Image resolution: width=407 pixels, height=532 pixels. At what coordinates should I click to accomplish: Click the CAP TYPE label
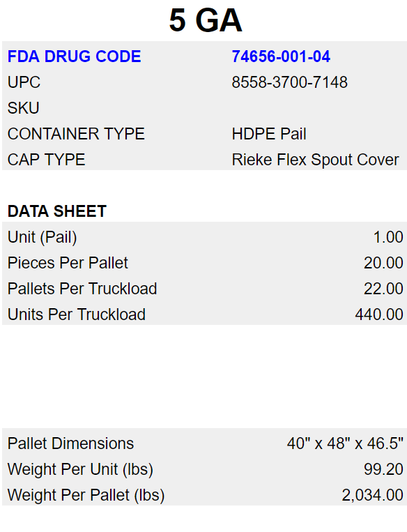pyautogui.click(x=46, y=160)
